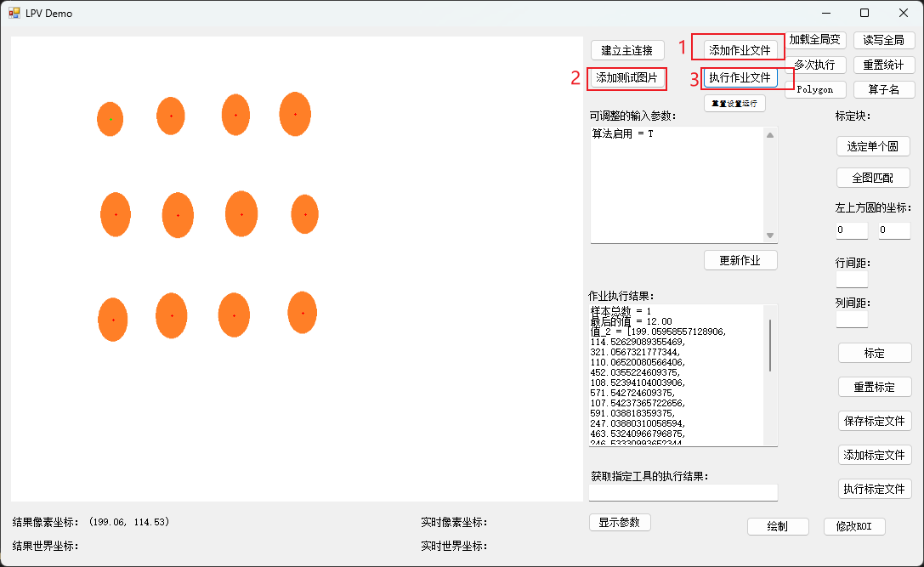
Task: Focus the 列间距 input field
Action: click(x=852, y=319)
